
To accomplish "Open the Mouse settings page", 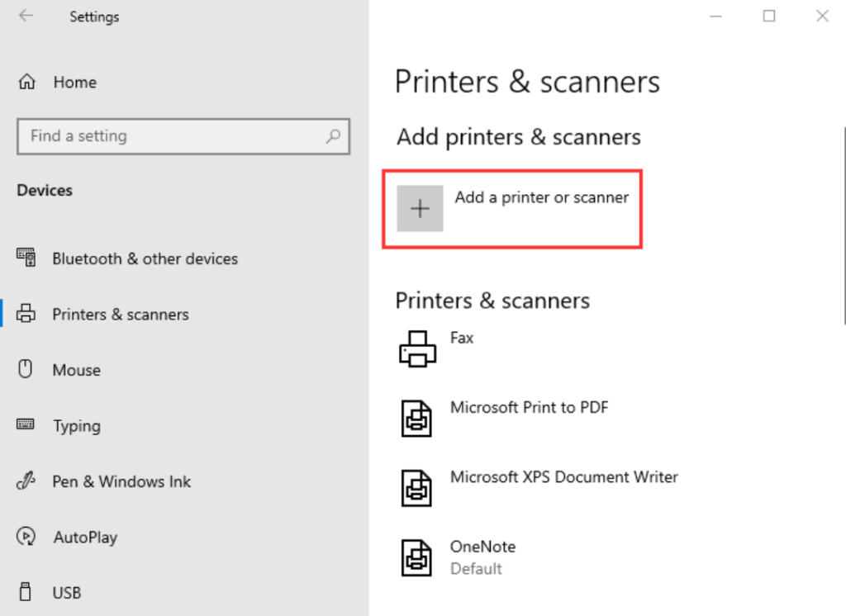I will point(76,370).
